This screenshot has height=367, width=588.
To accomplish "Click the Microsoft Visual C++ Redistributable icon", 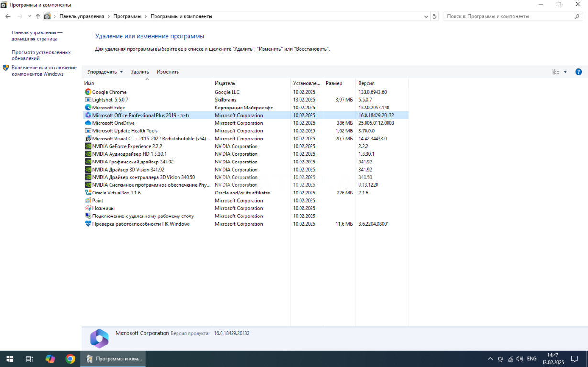I will click(x=88, y=139).
